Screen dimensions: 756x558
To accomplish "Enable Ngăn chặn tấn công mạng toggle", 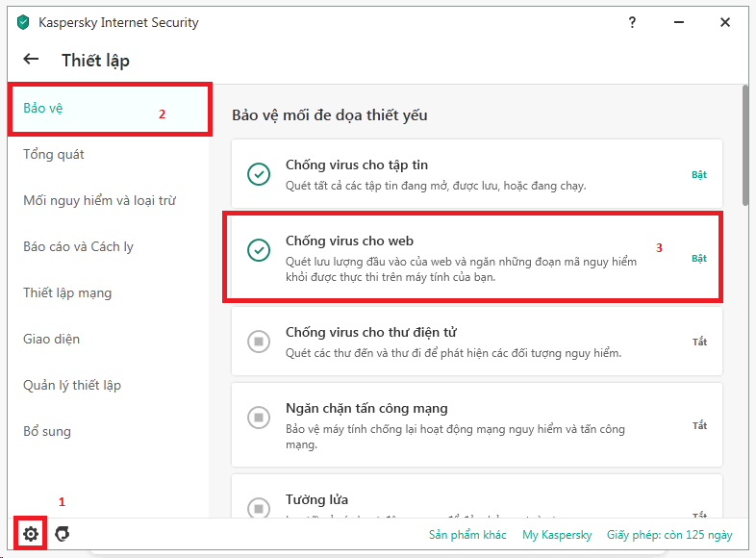I will pyautogui.click(x=259, y=418).
